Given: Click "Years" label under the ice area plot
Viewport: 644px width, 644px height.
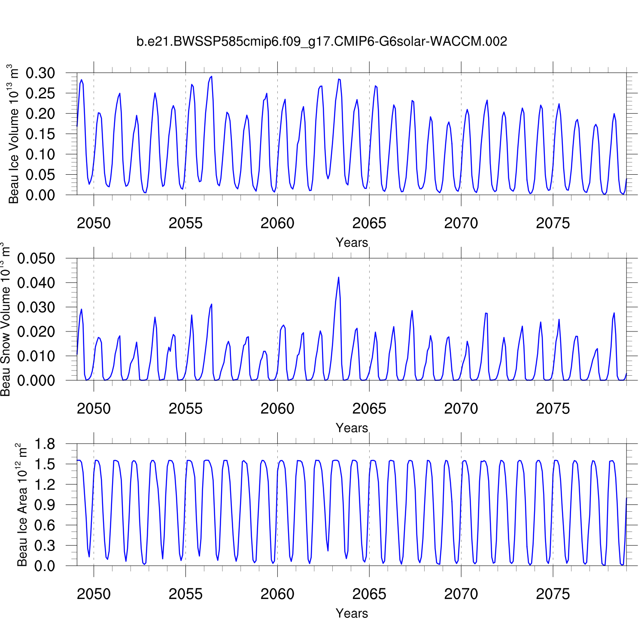Looking at the screenshot, I should click(352, 614).
